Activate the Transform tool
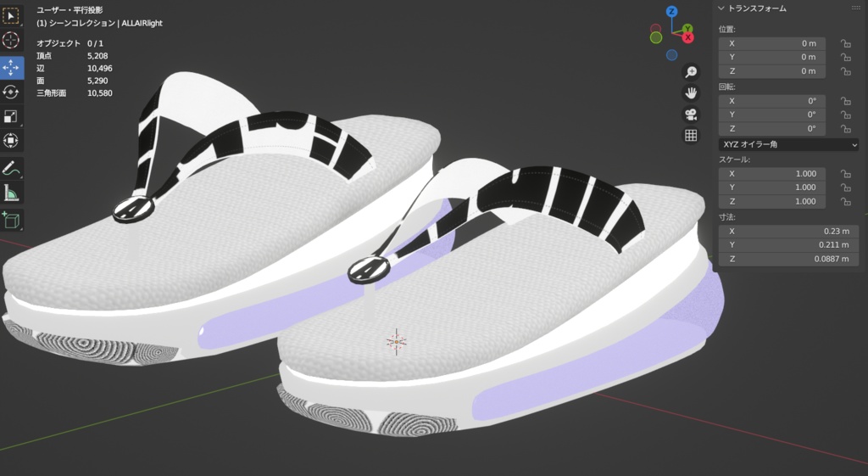 pyautogui.click(x=11, y=141)
